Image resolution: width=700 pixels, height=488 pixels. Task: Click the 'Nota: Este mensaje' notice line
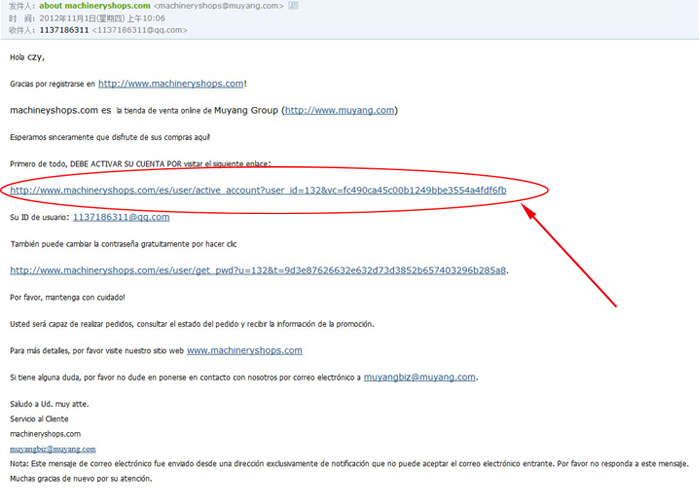pyautogui.click(x=349, y=464)
